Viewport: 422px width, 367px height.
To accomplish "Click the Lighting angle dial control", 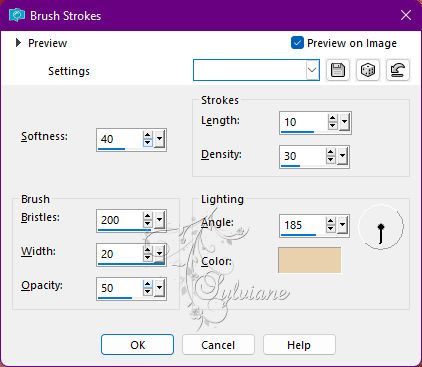I will click(381, 227).
